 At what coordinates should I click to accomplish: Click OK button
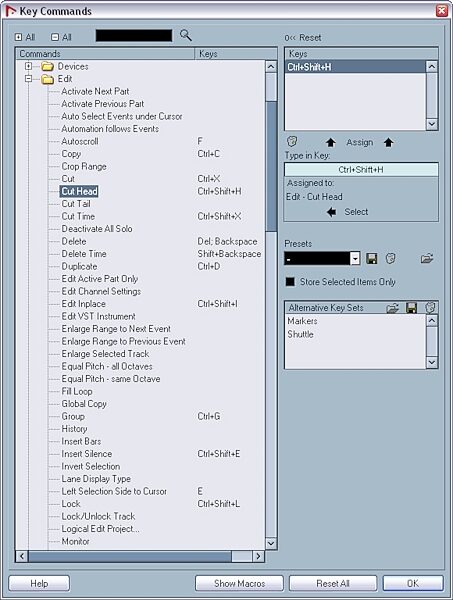click(x=413, y=584)
